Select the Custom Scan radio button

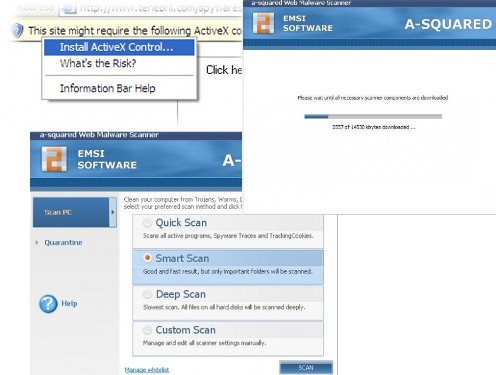click(x=147, y=330)
